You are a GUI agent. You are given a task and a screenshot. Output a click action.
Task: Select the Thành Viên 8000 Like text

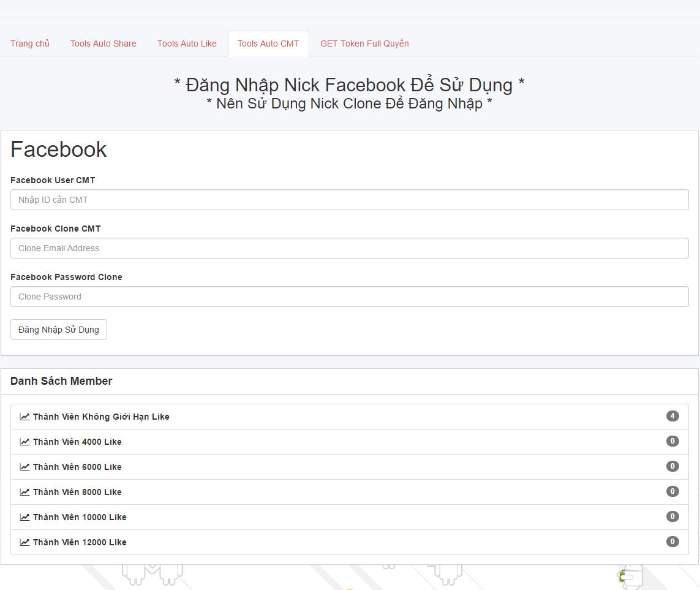tap(77, 492)
